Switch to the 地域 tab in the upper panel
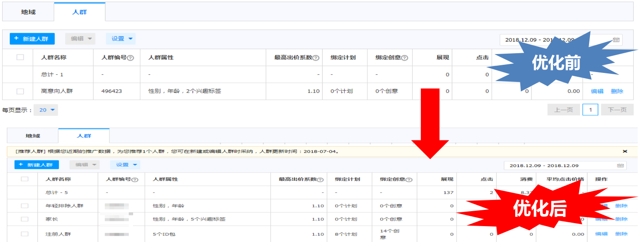This screenshot has height=242, width=644. (x=28, y=12)
